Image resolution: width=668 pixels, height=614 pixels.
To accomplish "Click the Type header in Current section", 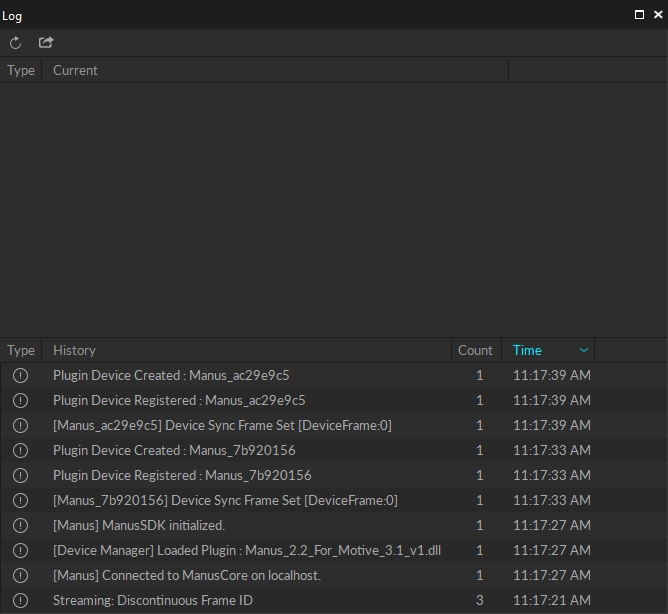I will [21, 71].
